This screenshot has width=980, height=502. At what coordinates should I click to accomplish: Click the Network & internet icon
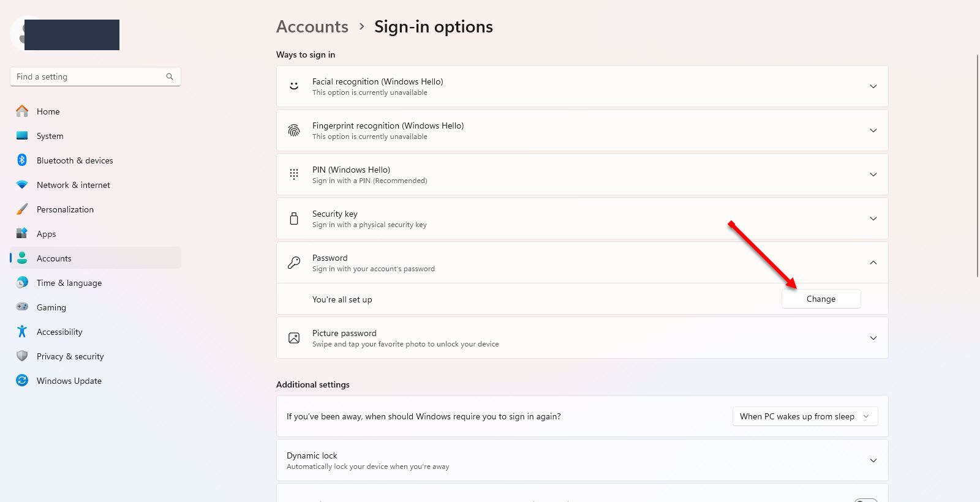pyautogui.click(x=21, y=184)
